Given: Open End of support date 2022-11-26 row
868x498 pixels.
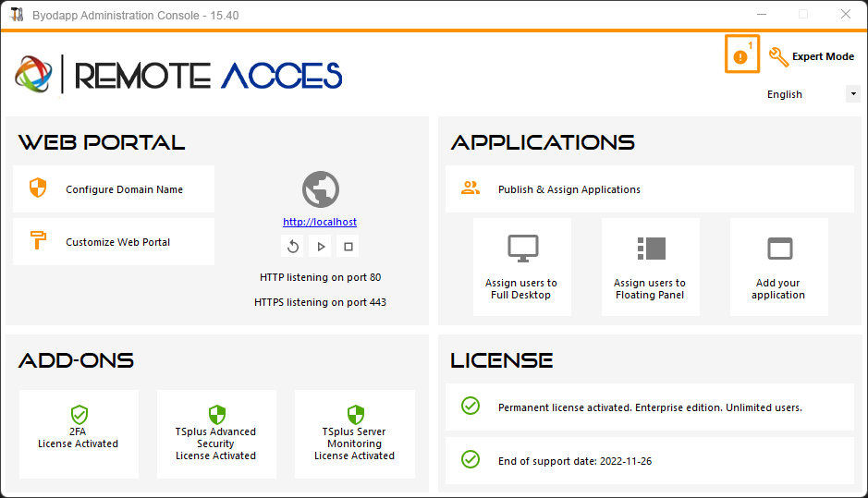Looking at the screenshot, I should (x=650, y=461).
